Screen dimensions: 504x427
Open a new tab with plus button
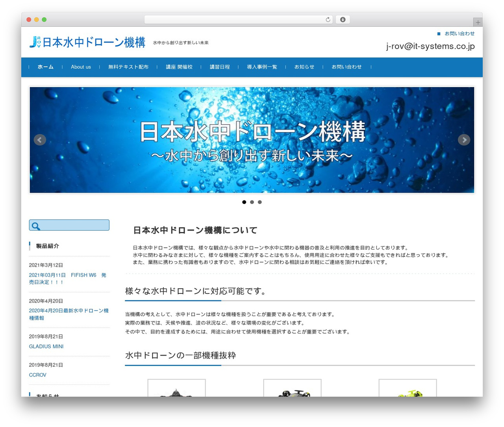tap(478, 22)
